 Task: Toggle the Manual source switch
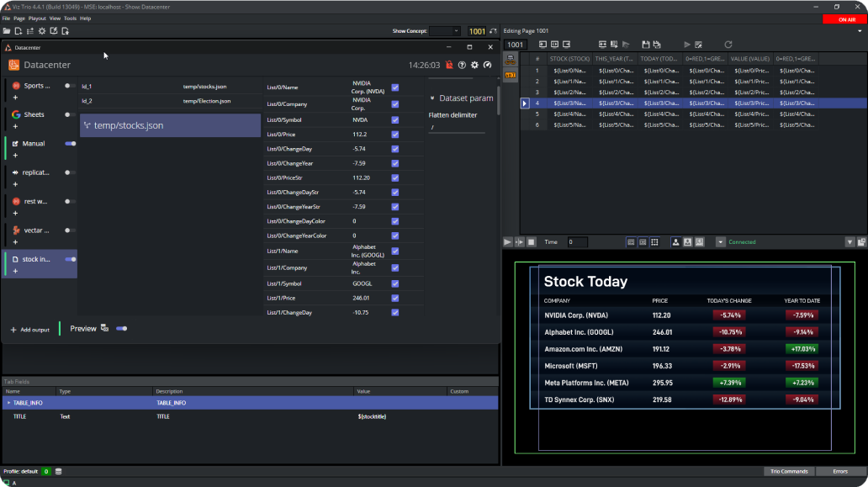[x=71, y=143]
